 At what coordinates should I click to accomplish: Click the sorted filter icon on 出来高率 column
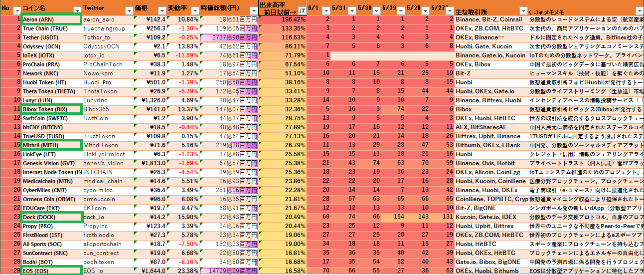pos(302,10)
